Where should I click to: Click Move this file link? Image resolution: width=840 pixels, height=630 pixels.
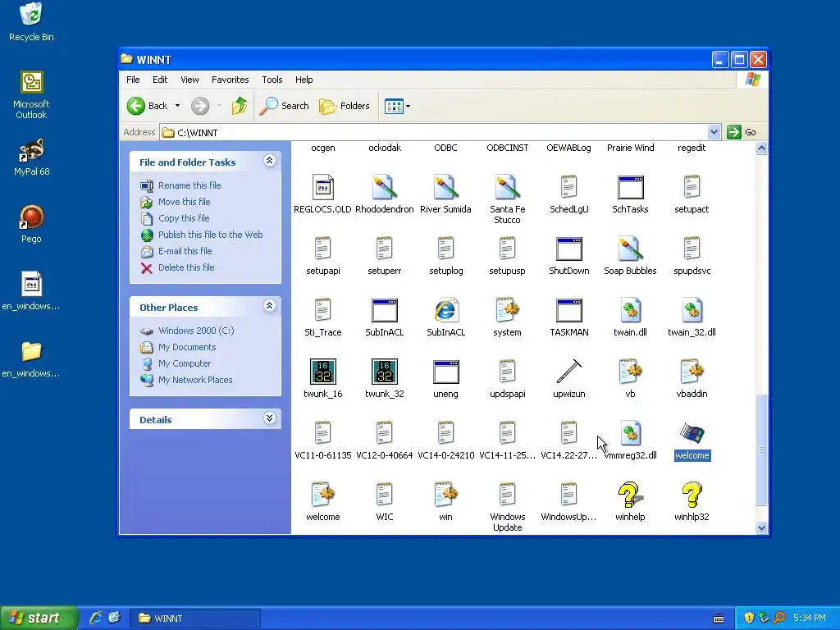point(185,202)
